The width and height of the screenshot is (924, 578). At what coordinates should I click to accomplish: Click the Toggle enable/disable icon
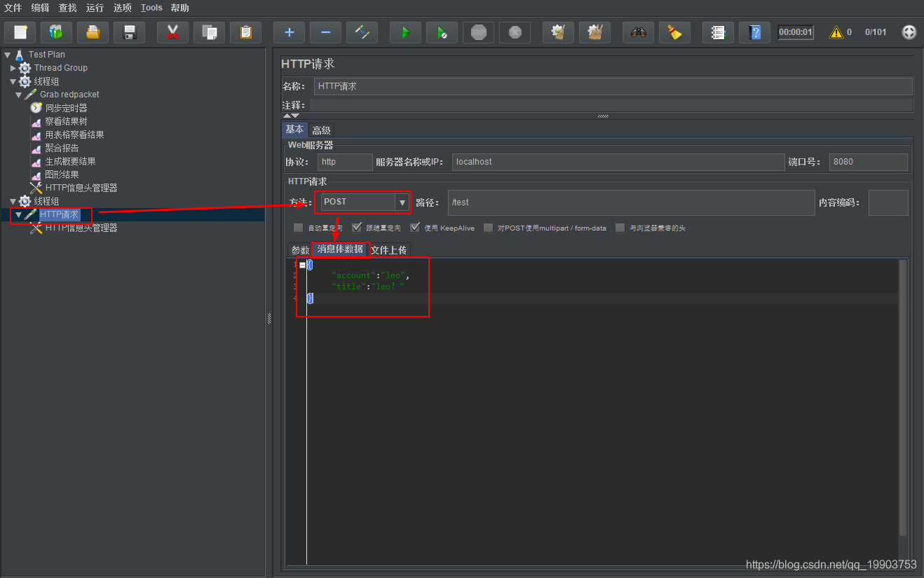coord(362,32)
